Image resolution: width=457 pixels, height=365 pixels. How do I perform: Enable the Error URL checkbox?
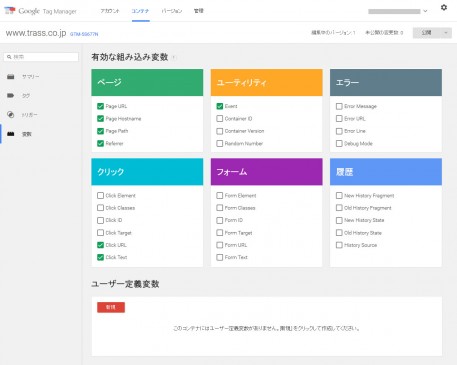339,119
